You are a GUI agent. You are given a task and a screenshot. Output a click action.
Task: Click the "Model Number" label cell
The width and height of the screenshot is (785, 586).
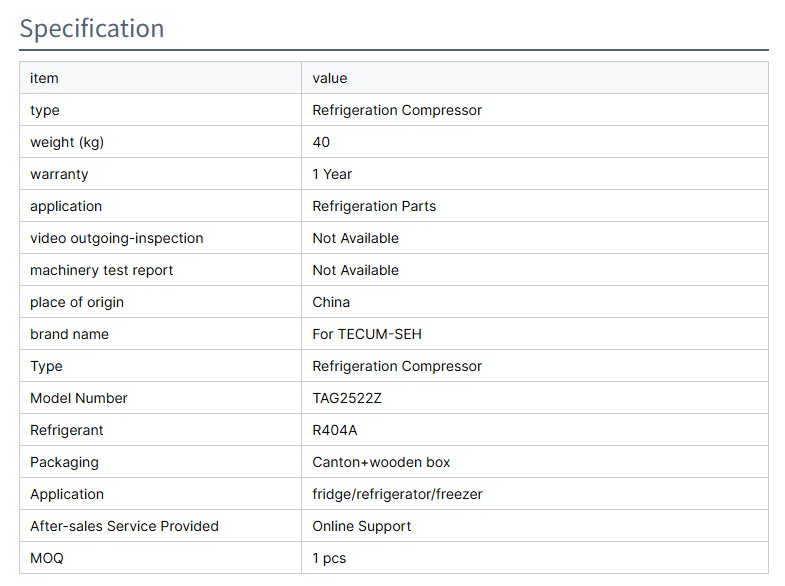click(x=79, y=398)
